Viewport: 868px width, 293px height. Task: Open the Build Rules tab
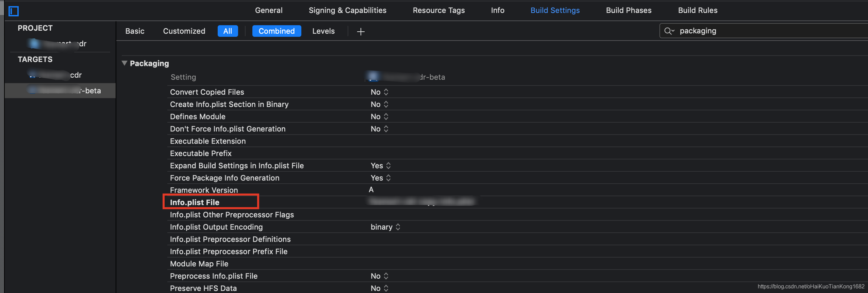coord(698,10)
